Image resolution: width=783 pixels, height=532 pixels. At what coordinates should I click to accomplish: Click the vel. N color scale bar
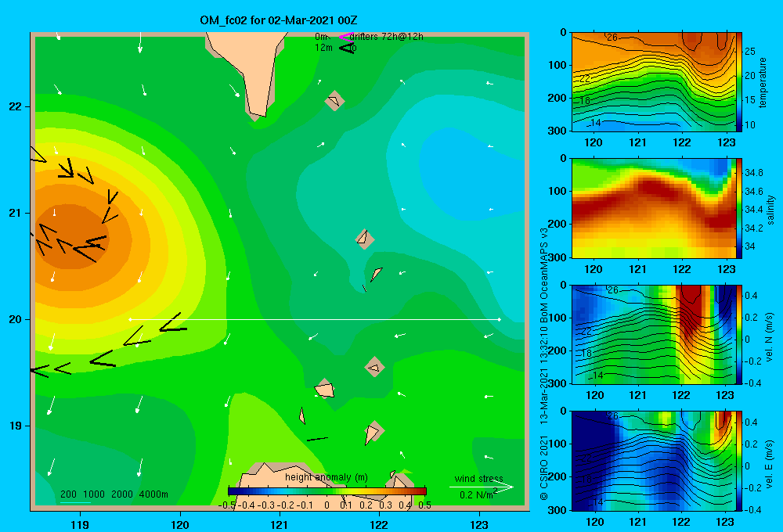tap(739, 334)
